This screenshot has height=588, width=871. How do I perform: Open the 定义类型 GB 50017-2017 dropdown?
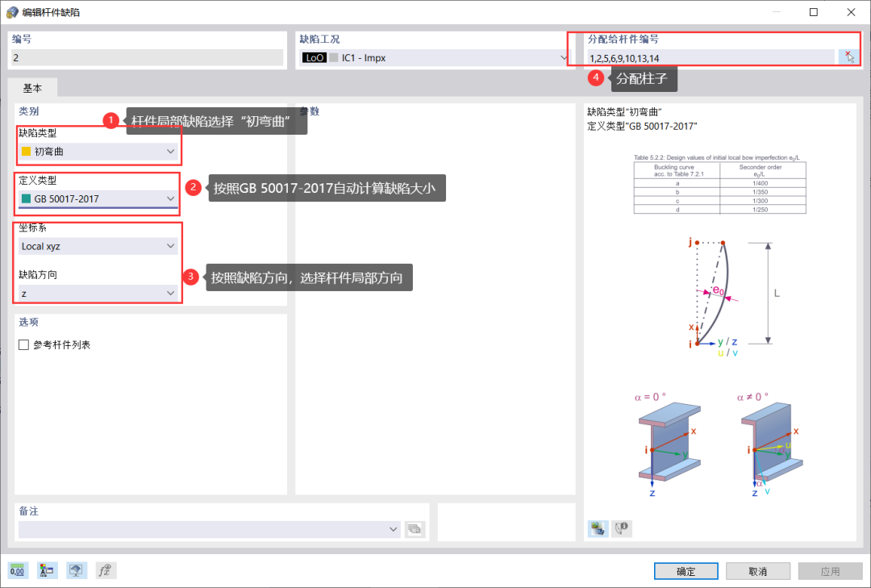tap(98, 199)
